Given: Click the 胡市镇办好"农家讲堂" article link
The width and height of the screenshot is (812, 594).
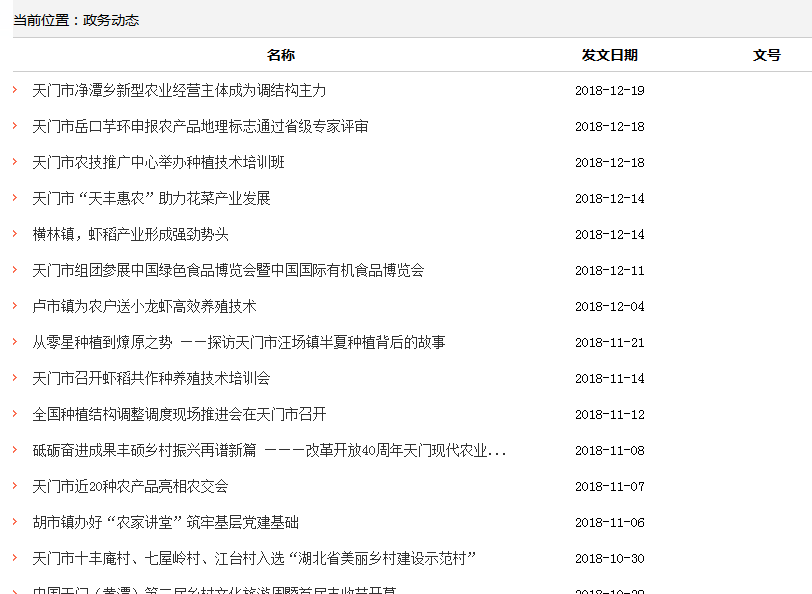Looking at the screenshot, I should point(165,522).
